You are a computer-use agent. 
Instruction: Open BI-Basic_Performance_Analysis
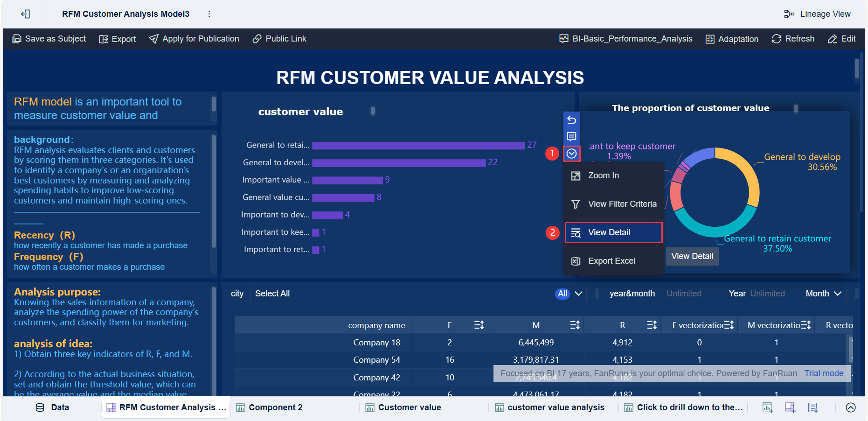tap(626, 39)
